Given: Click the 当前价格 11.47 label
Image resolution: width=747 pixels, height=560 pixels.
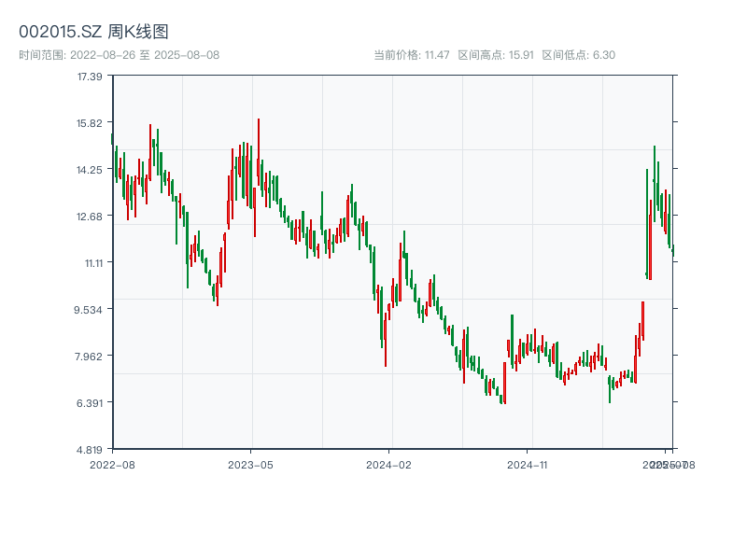Looking at the screenshot, I should [411, 55].
